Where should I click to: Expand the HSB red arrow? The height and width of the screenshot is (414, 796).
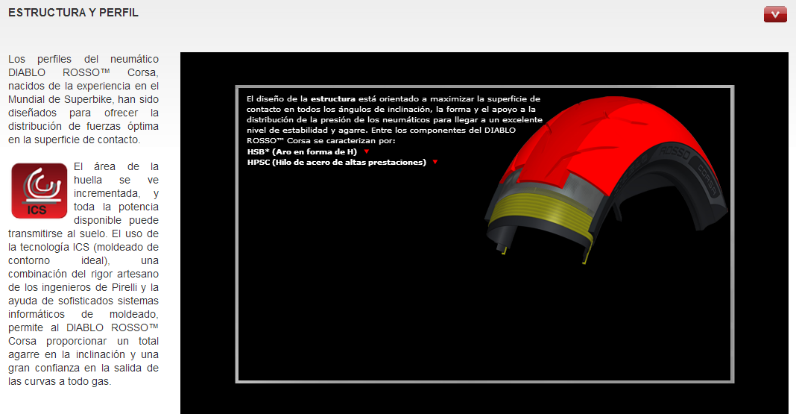point(367,152)
